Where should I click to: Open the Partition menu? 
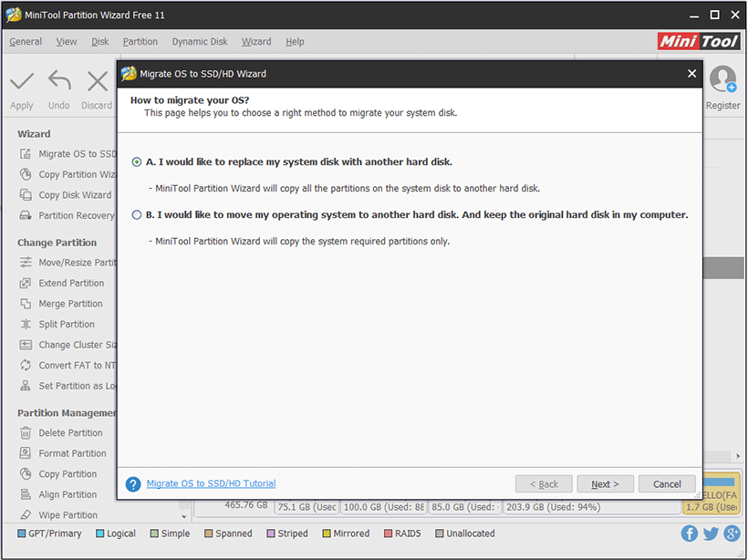pyautogui.click(x=140, y=42)
